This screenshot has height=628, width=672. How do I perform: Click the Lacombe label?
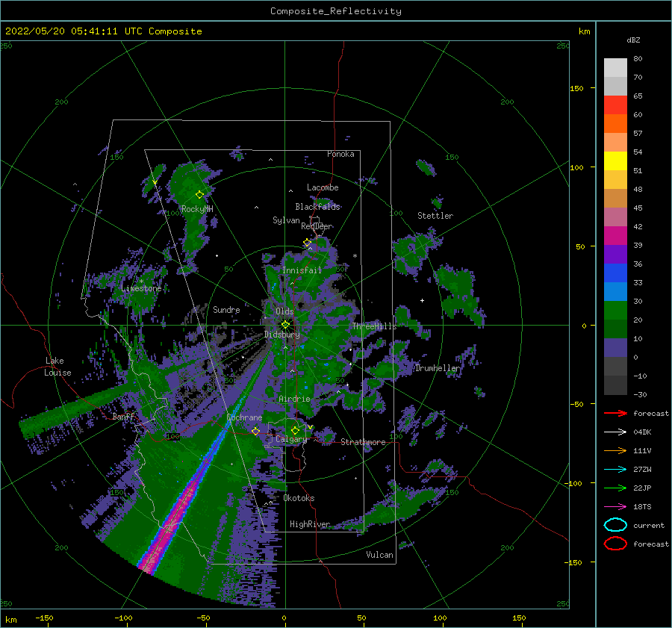323,187
